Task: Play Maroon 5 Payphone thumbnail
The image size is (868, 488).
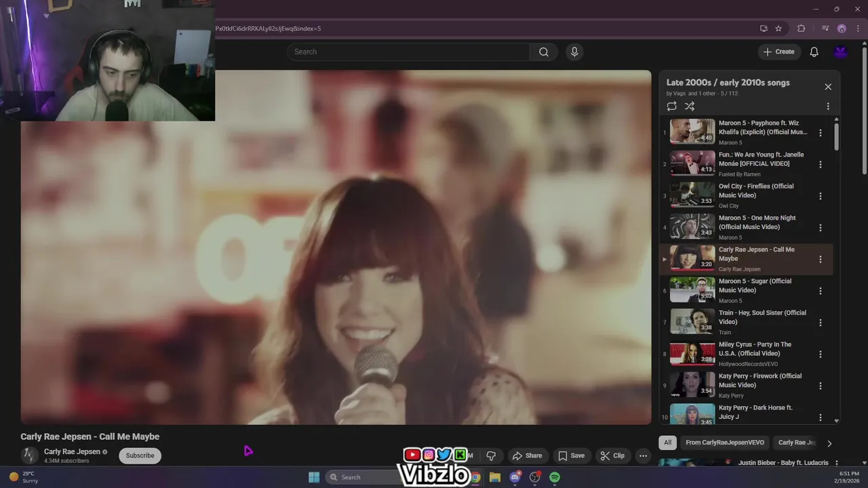Action: pyautogui.click(x=692, y=132)
